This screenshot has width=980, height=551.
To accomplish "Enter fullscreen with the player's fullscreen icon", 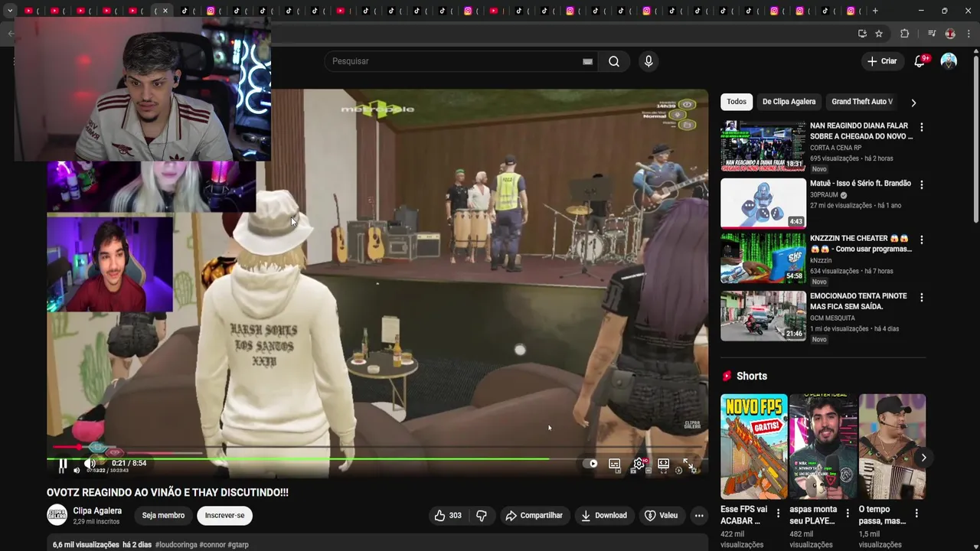I will click(688, 464).
